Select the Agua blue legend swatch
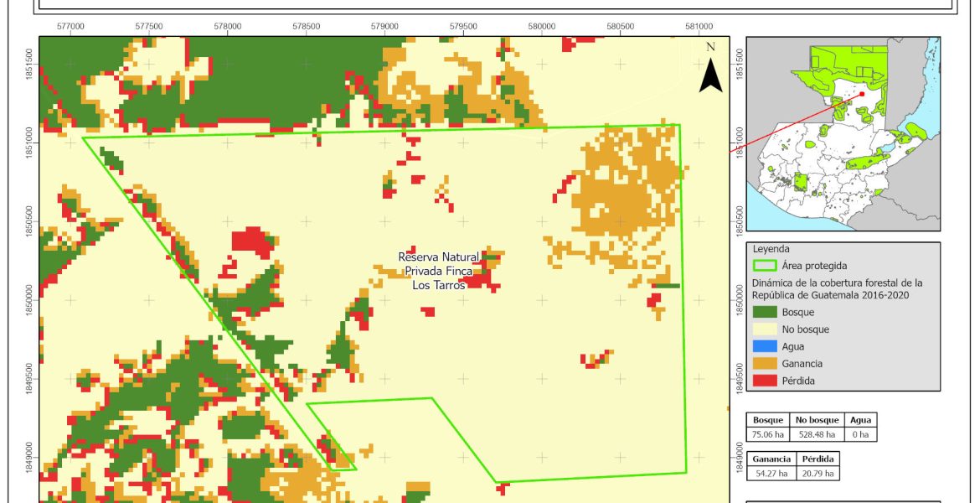This screenshot has height=503, width=980. 764,346
